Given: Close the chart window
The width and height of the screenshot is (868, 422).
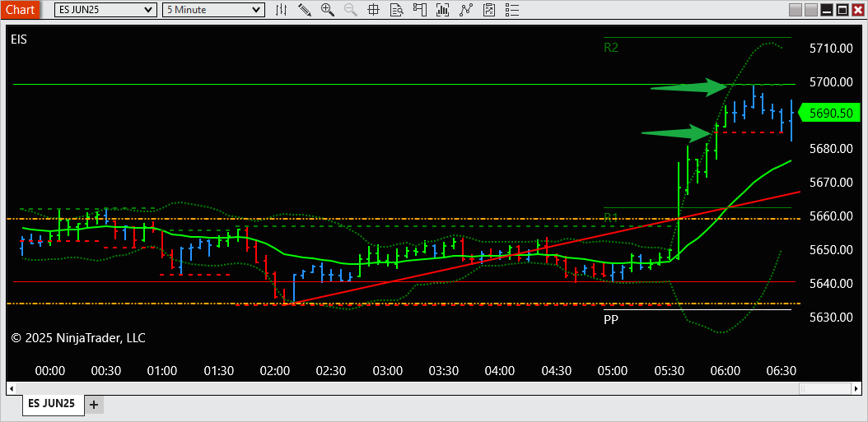Looking at the screenshot, I should [857, 10].
